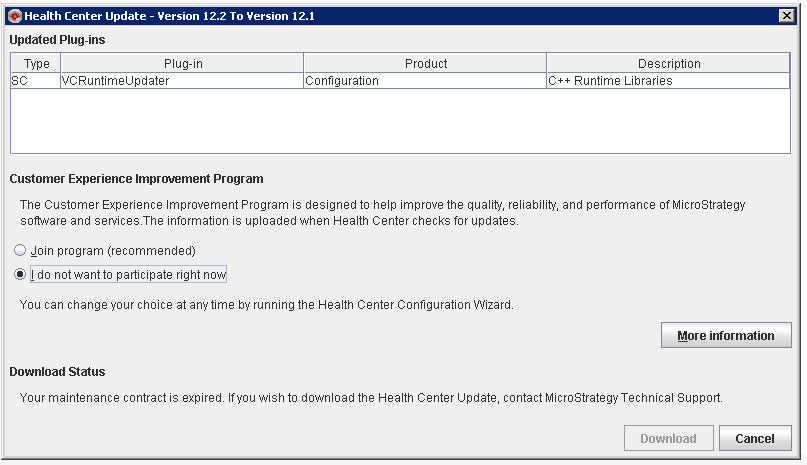Click the Product column header

click(425, 64)
